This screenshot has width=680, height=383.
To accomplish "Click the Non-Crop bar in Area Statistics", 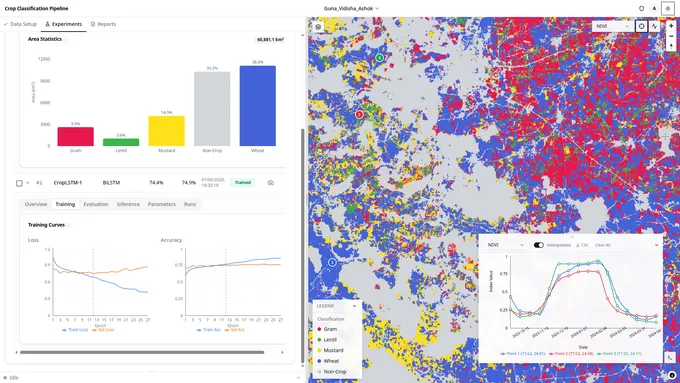I will pyautogui.click(x=212, y=109).
